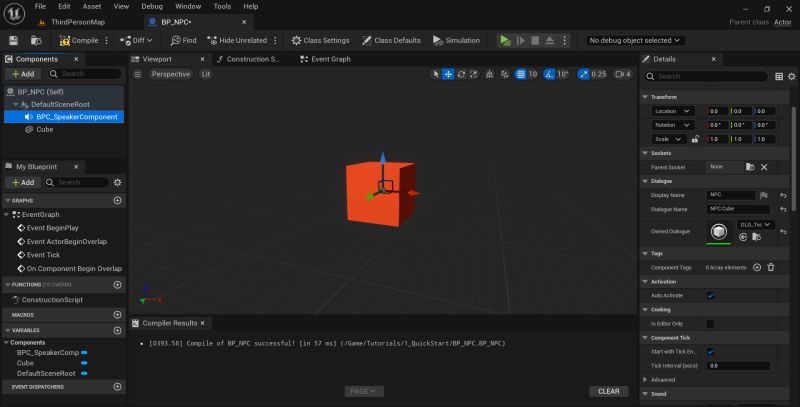Toggle BPC_SpeakerComp variable visibility pill

pos(84,352)
